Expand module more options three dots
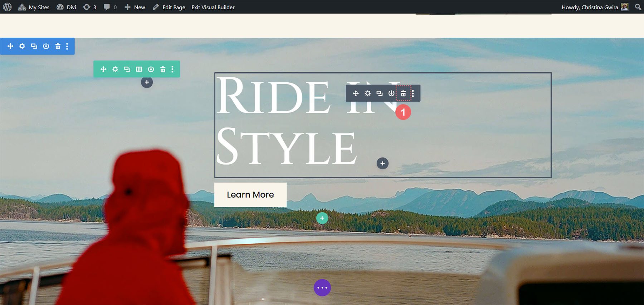The height and width of the screenshot is (305, 644). tap(413, 93)
